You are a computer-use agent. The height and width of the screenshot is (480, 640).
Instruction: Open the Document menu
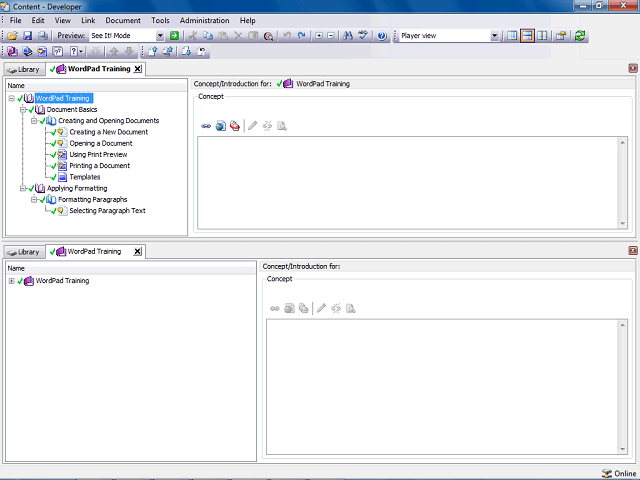(x=123, y=20)
